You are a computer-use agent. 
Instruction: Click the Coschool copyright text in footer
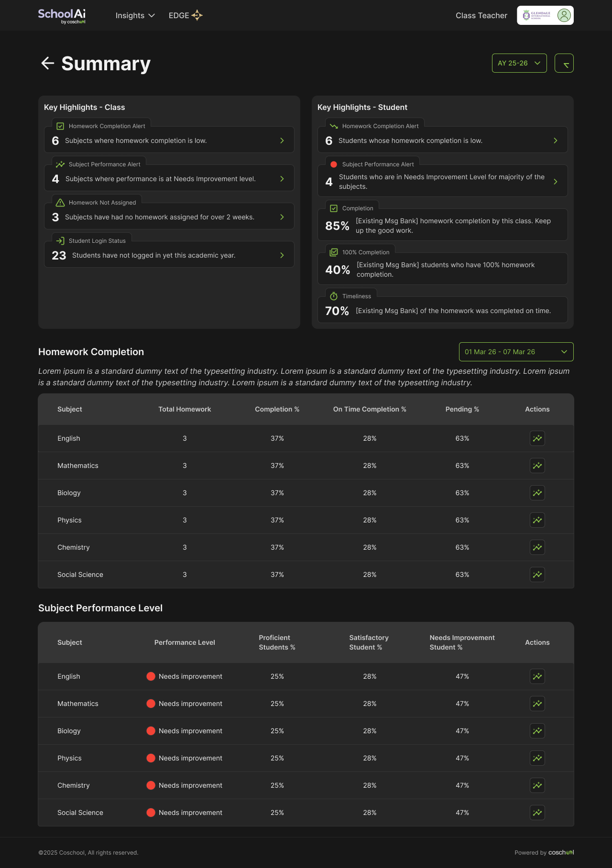point(88,853)
